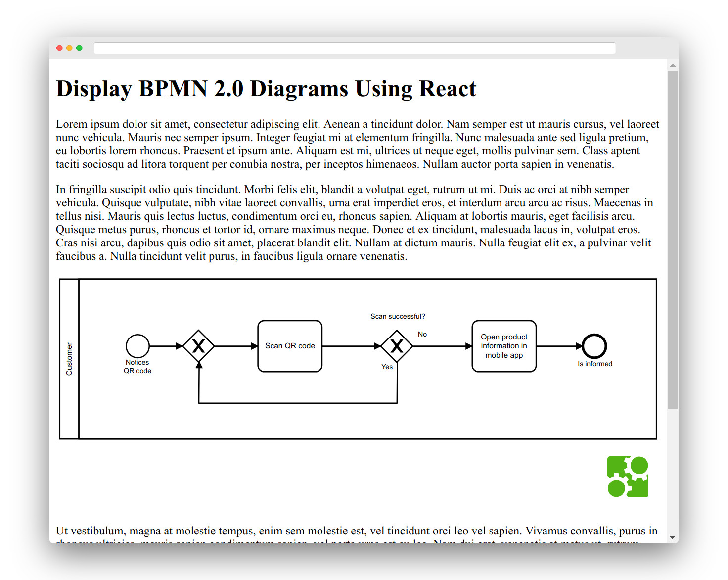Click the green bpmn.io logo icon
The width and height of the screenshot is (728, 580).
click(x=628, y=477)
